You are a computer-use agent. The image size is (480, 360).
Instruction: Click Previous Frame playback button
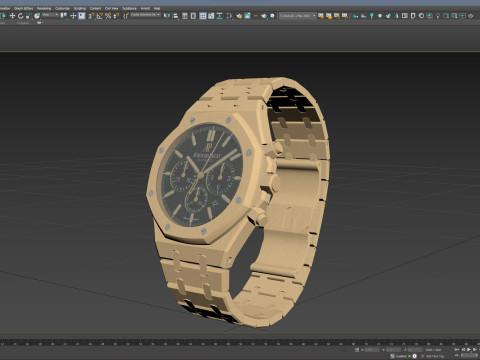(x=463, y=349)
